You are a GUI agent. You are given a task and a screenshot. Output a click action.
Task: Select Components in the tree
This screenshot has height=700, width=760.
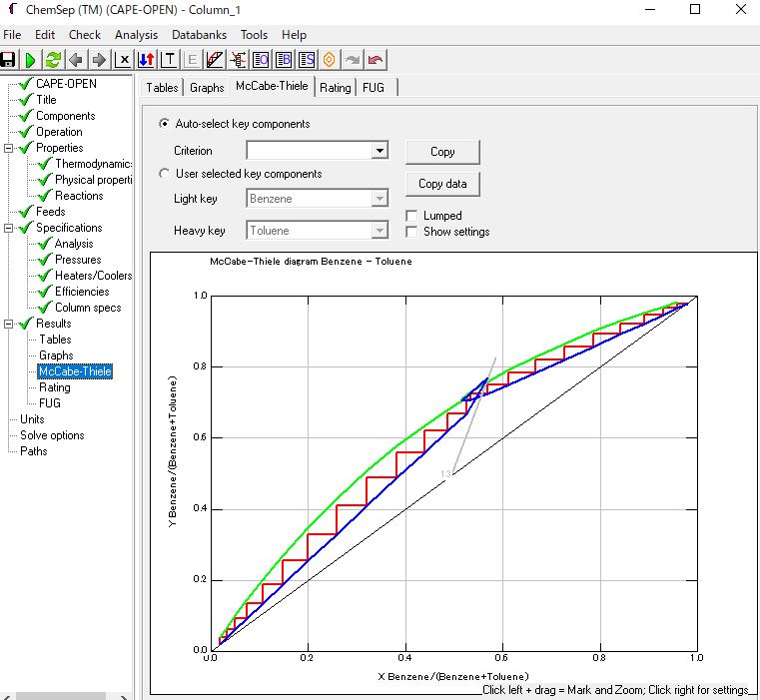[x=66, y=116]
